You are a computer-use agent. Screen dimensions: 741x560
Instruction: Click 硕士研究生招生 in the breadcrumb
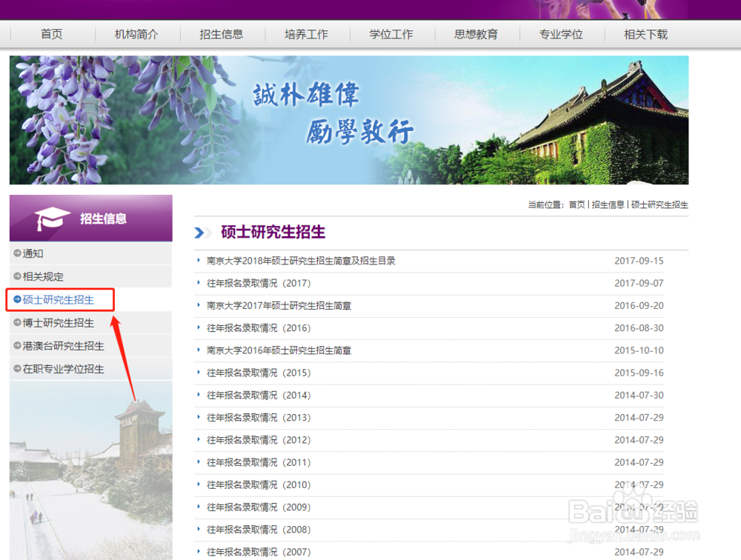(x=659, y=204)
